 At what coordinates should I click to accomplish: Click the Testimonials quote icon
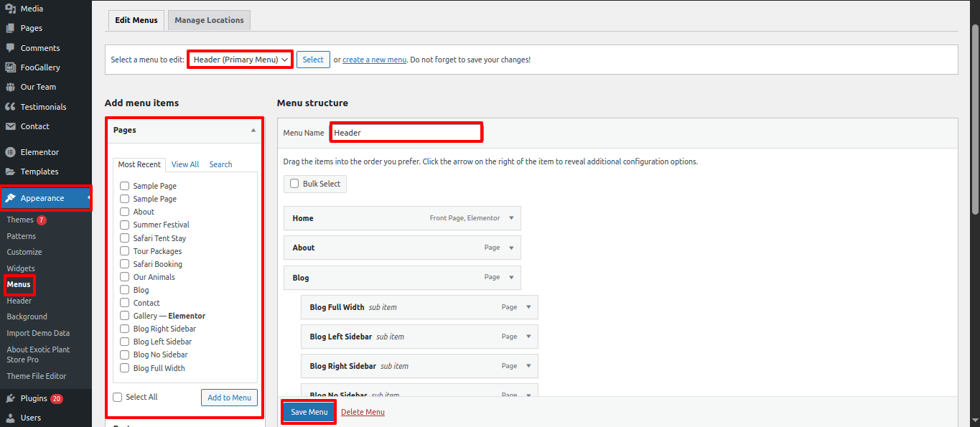point(10,107)
